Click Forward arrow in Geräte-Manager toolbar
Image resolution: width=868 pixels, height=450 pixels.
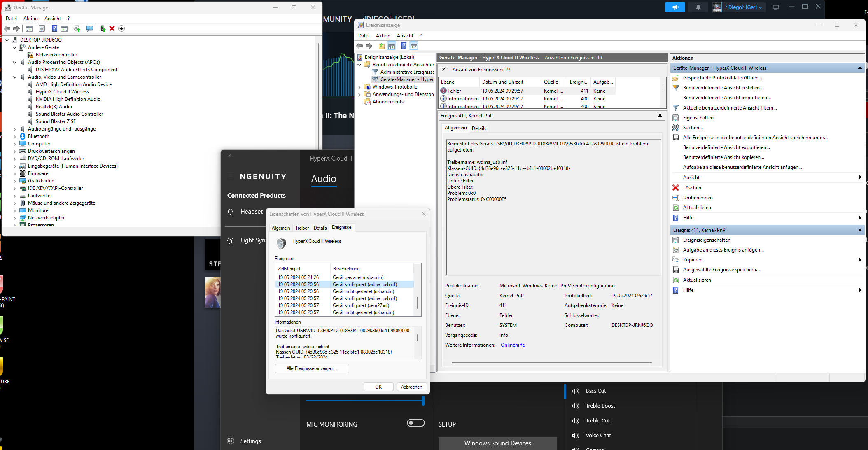click(x=16, y=28)
